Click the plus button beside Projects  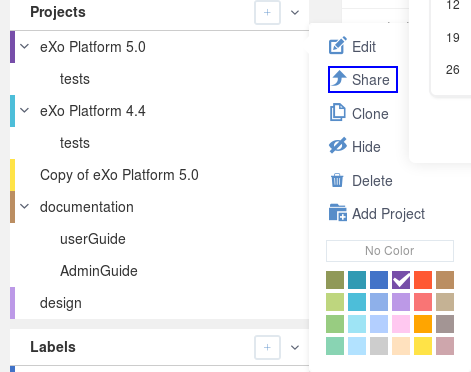pos(267,12)
